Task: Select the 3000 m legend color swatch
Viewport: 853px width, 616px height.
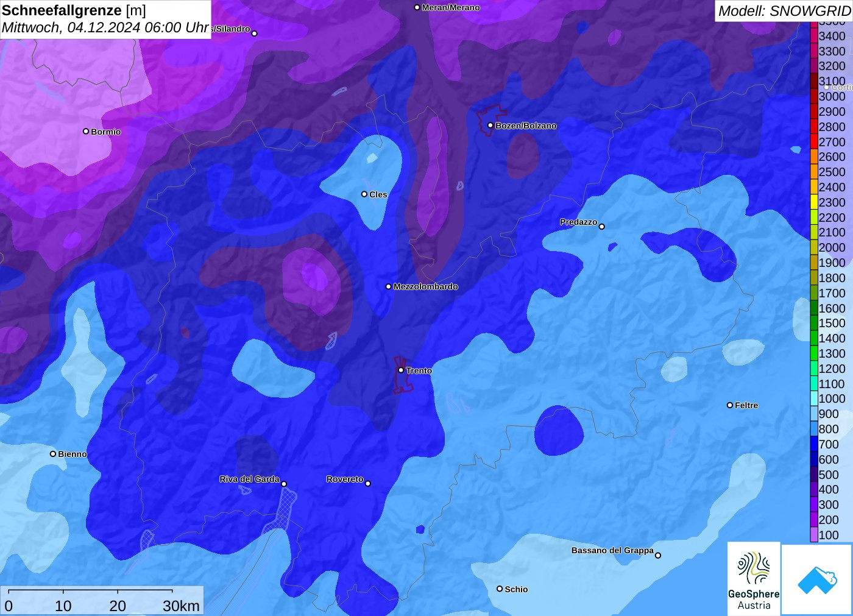Action: pos(814,96)
